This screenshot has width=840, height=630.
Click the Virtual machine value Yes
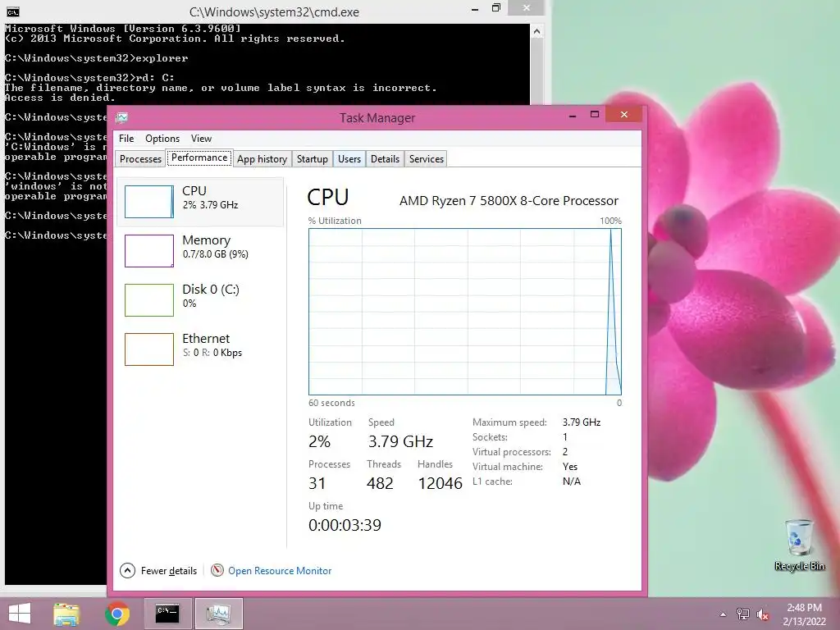[570, 467]
